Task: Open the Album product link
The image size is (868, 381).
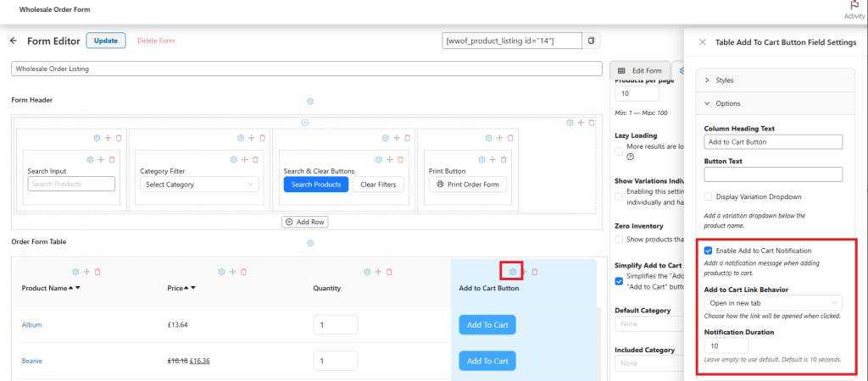Action: [31, 324]
